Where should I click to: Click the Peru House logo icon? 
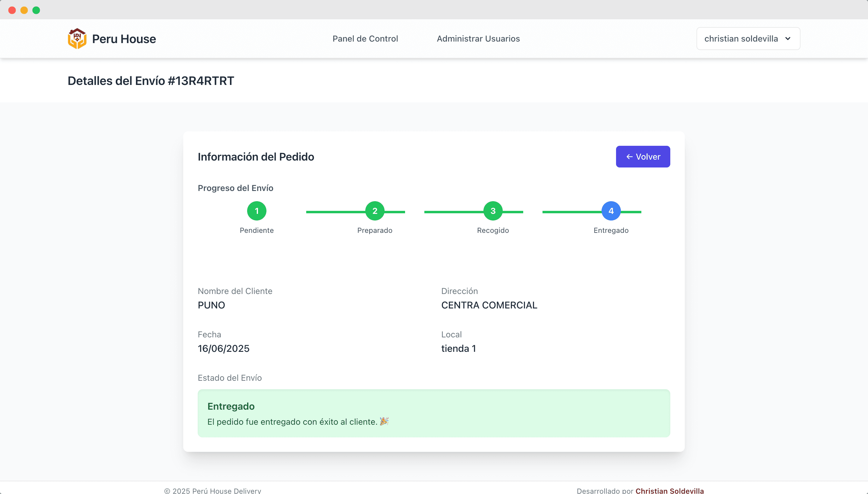[77, 39]
